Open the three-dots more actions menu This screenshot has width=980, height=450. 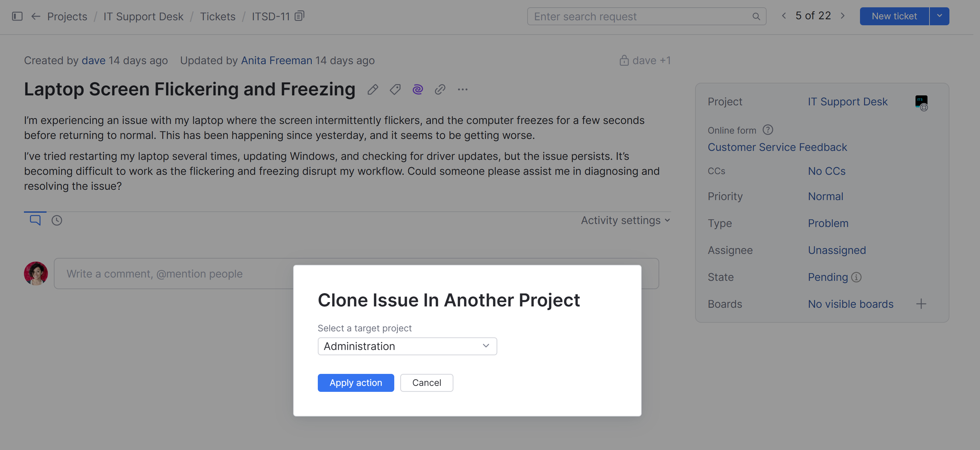463,89
